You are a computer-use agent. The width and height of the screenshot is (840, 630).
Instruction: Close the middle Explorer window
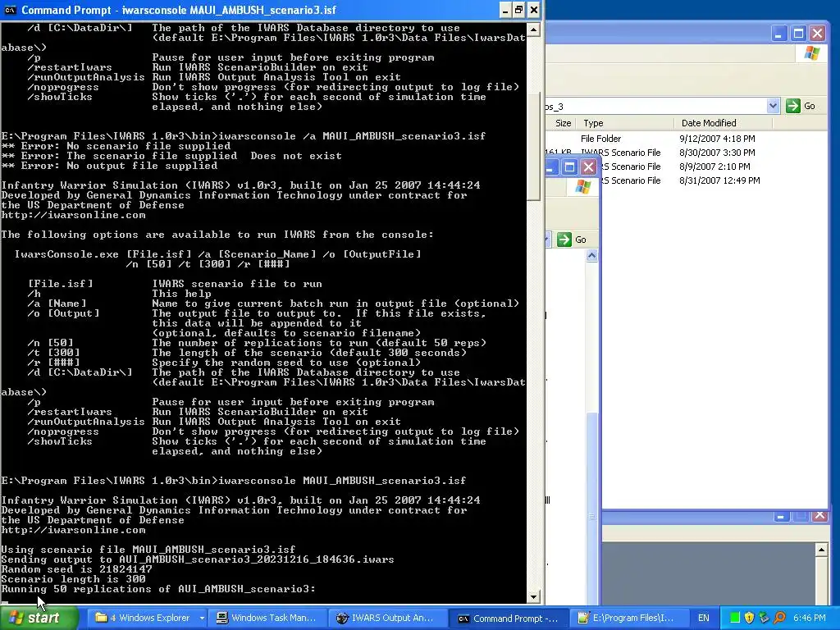[588, 167]
